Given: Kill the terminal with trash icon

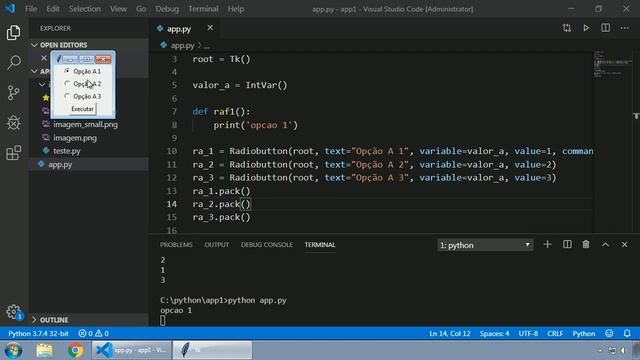Looking at the screenshot, I should [x=586, y=244].
